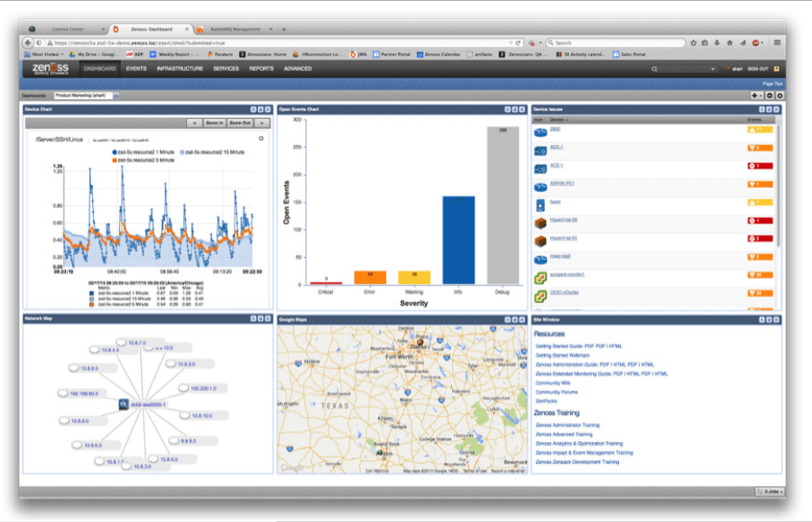The width and height of the screenshot is (812, 522).
Task: Bookmark this page with the star icon
Action: point(693,42)
